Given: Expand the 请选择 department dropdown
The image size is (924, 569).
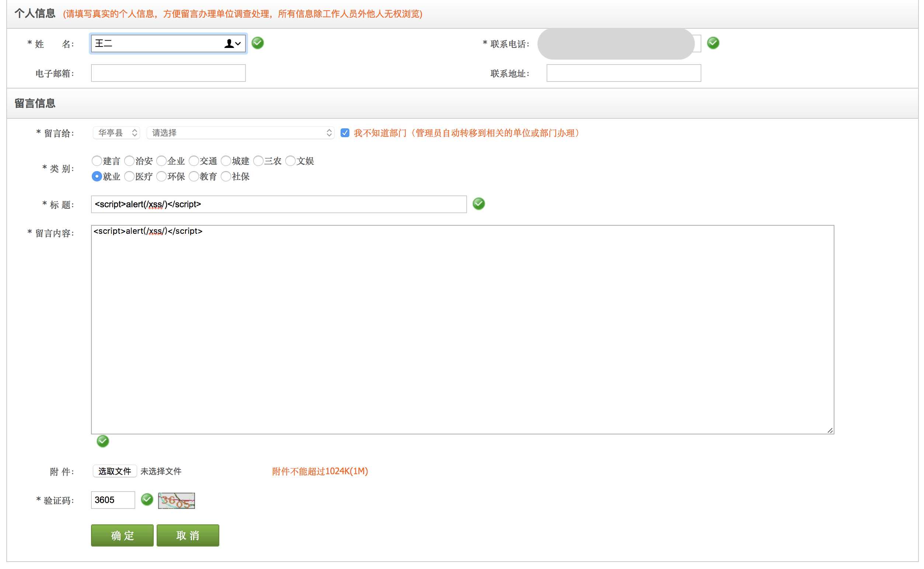Looking at the screenshot, I should coord(240,133).
